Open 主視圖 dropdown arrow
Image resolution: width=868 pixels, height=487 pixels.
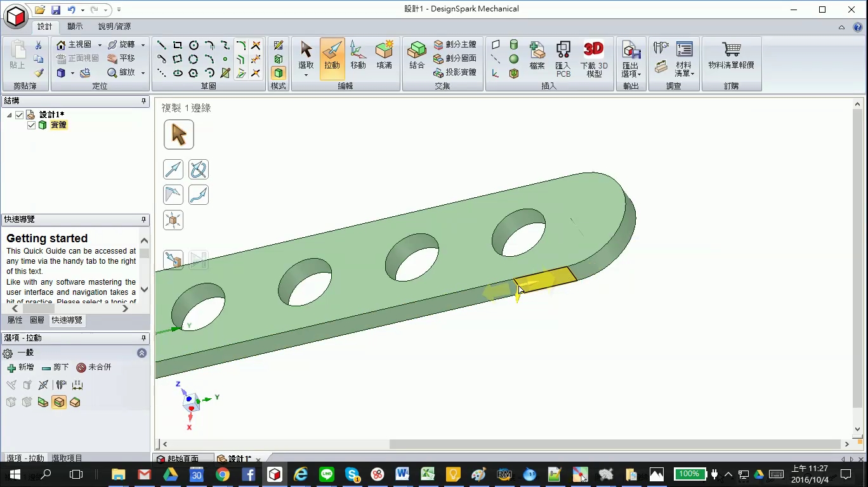coord(100,45)
